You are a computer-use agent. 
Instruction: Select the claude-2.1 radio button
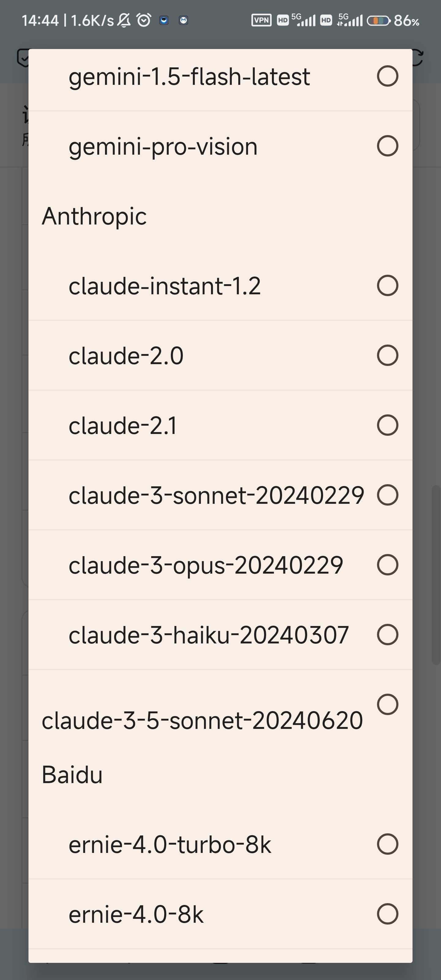[387, 425]
